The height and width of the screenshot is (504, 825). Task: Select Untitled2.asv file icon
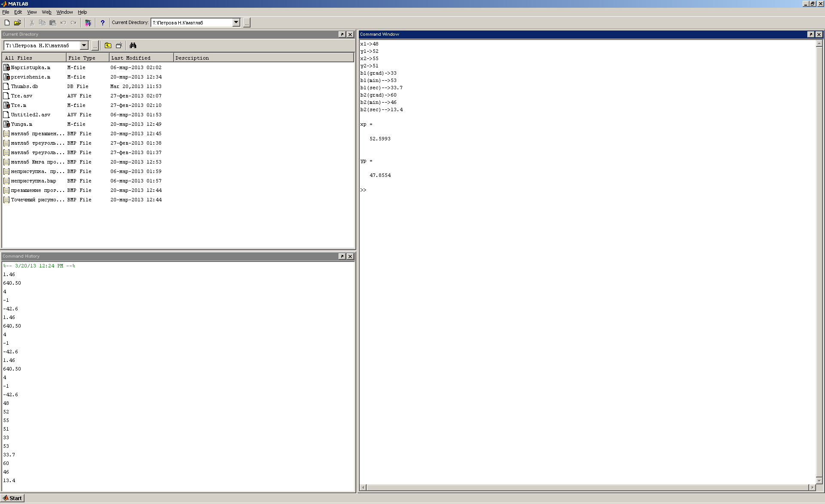6,115
